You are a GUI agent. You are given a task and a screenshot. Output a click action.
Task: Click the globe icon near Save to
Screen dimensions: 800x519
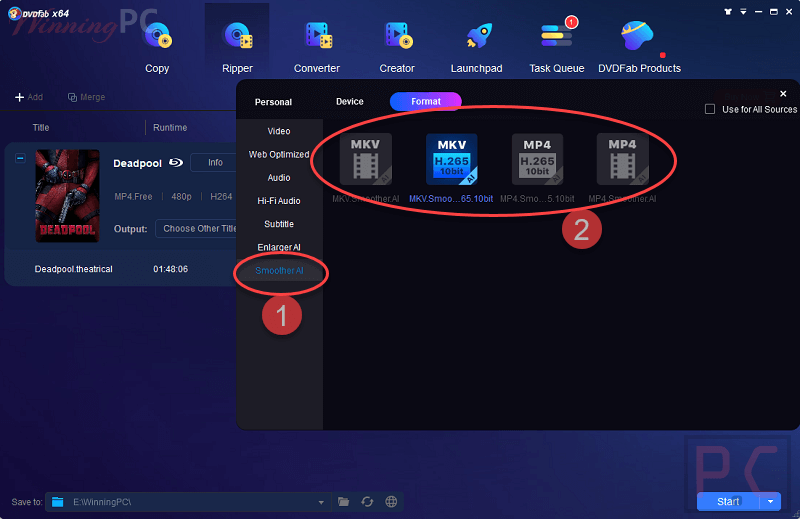(x=391, y=502)
